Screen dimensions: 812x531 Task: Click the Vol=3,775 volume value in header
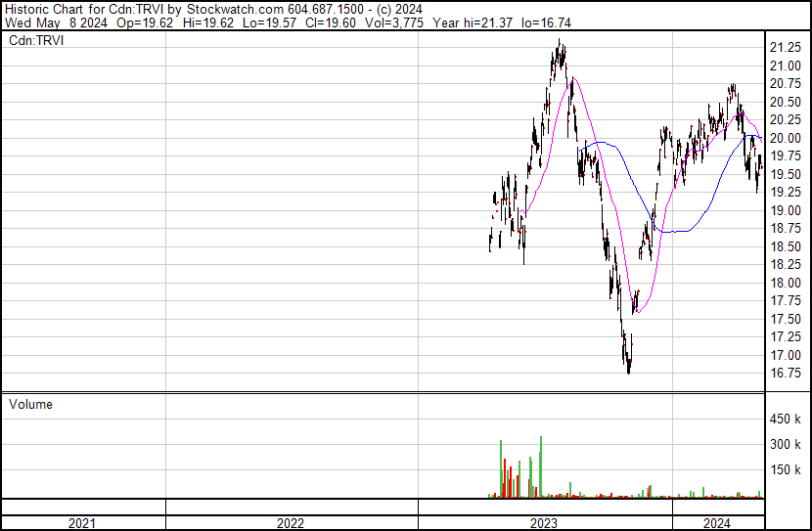pos(393,23)
